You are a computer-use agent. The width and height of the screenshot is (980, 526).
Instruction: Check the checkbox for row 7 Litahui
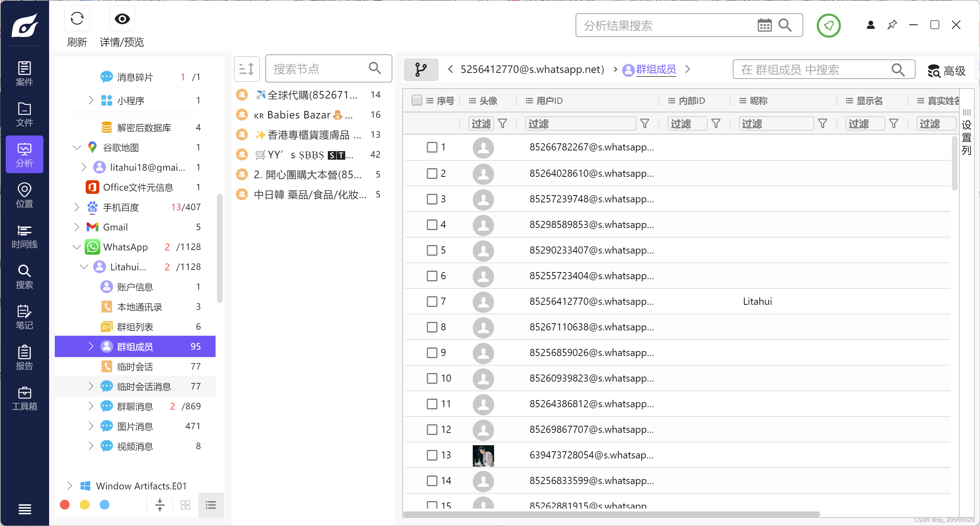click(x=431, y=302)
